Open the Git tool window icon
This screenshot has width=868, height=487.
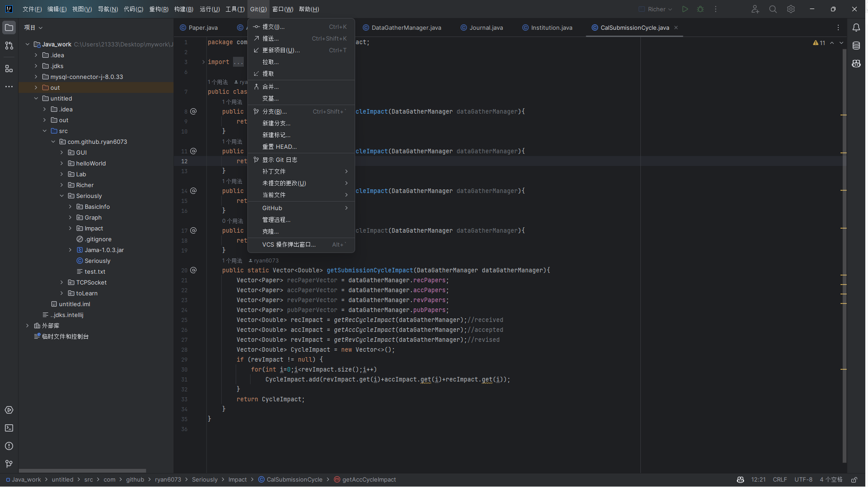[x=9, y=464]
